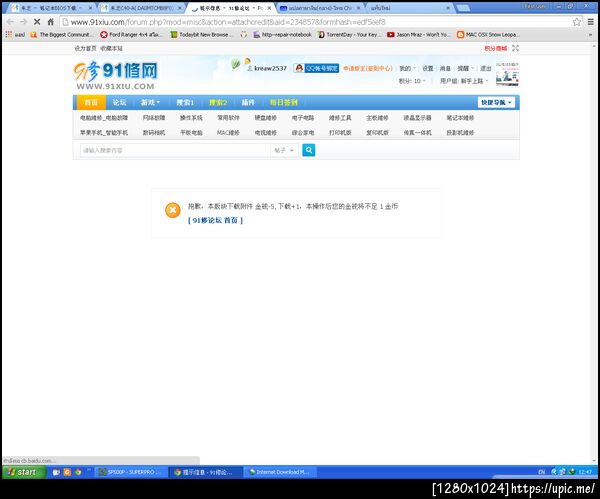This screenshot has width=600, height=499.
Task: Switch to the second browser tab C40-A
Action: click(142, 8)
